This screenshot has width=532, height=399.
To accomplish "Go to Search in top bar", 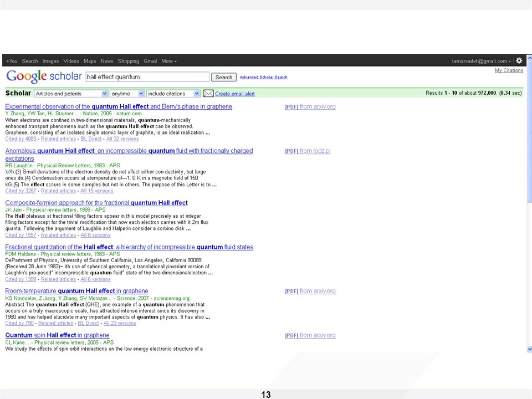I will pyautogui.click(x=30, y=61).
